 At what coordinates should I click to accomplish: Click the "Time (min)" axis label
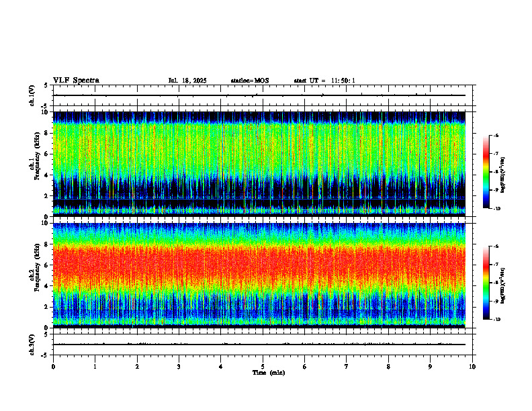tap(269, 373)
